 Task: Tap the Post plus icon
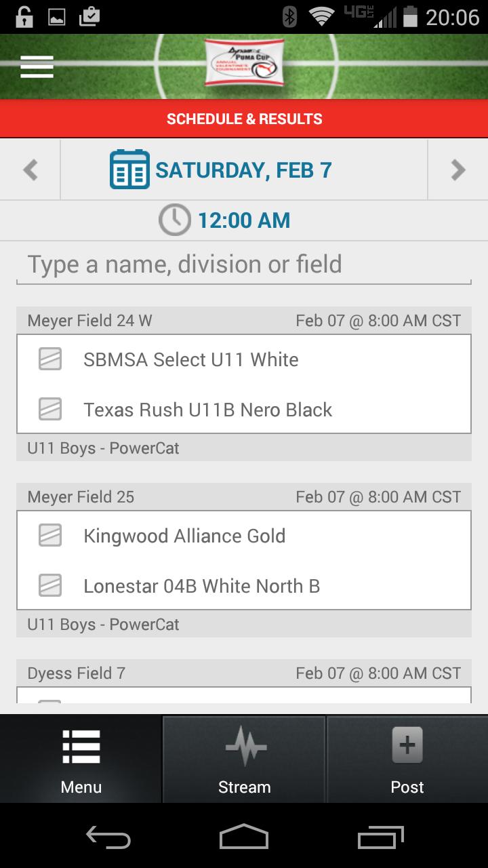pyautogui.click(x=407, y=746)
